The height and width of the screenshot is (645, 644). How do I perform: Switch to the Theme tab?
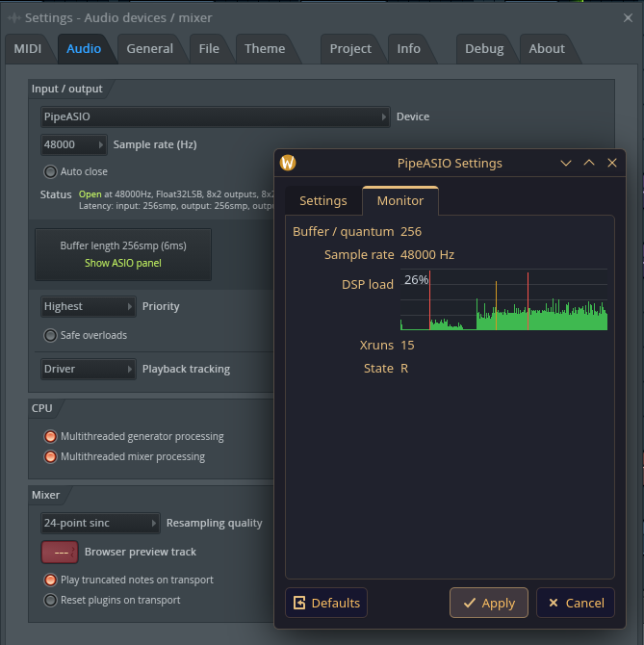click(265, 49)
